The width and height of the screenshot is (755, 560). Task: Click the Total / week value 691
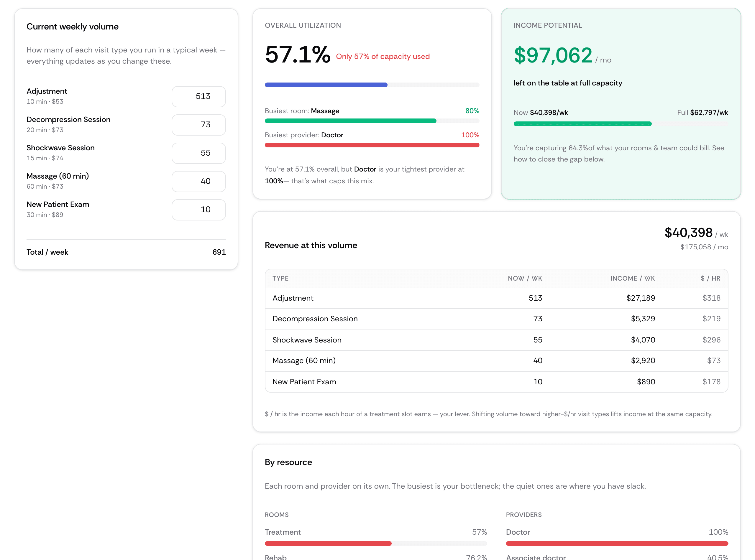(219, 252)
